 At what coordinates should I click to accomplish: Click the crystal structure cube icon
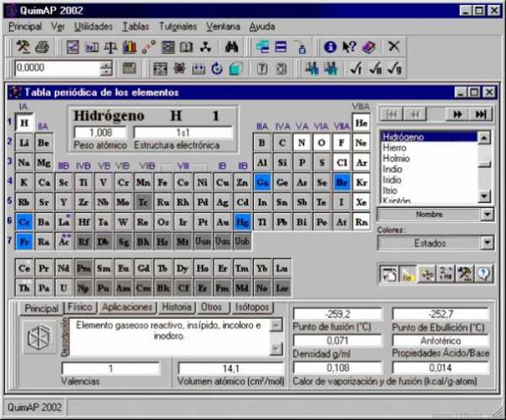click(x=39, y=337)
